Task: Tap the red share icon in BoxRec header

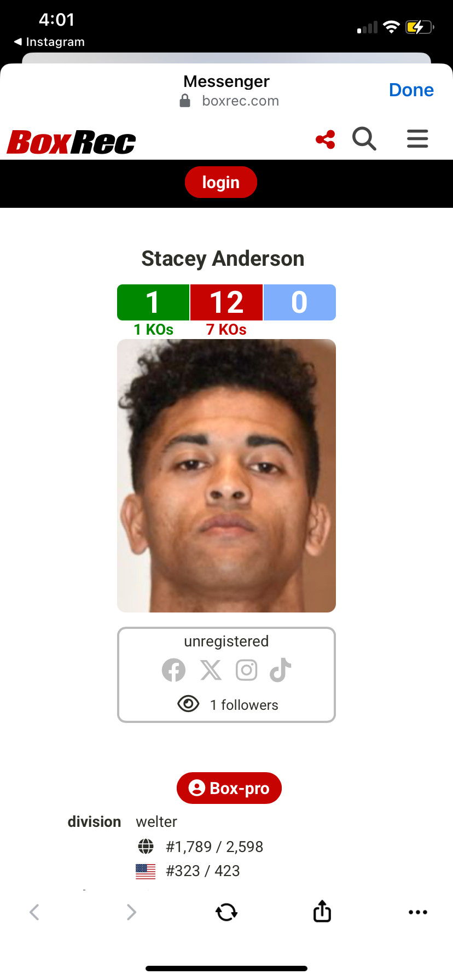Action: point(326,139)
